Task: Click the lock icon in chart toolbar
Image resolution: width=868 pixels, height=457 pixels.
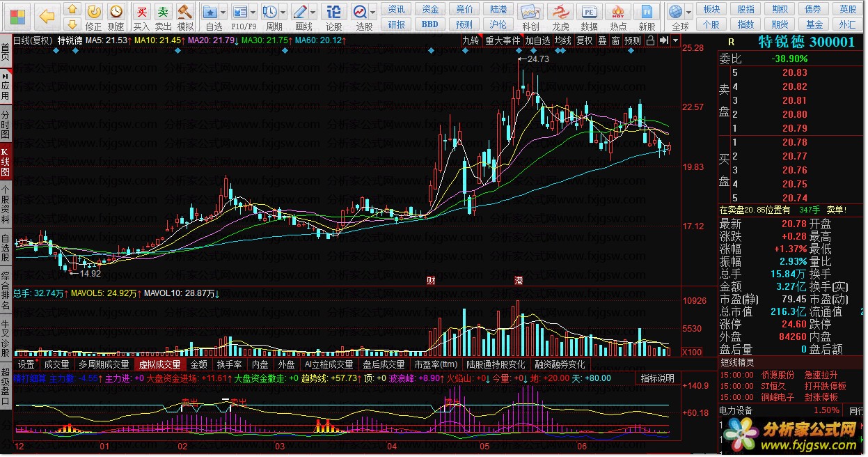Action: [x=650, y=40]
